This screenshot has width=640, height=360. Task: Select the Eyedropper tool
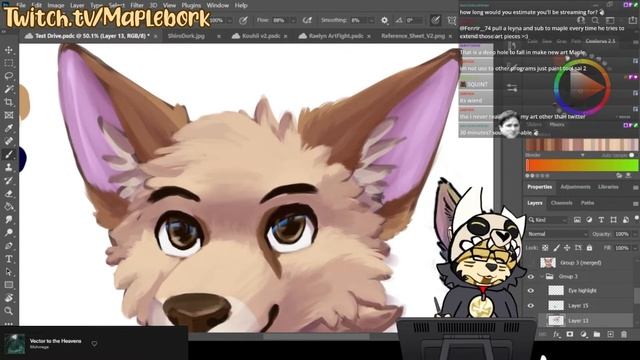click(x=9, y=129)
